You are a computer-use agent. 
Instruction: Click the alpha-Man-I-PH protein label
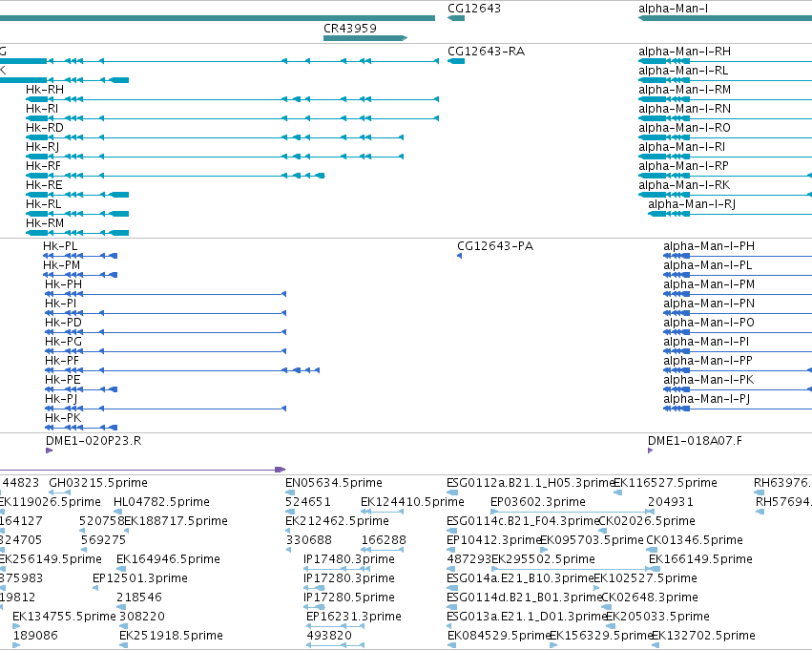(x=709, y=246)
